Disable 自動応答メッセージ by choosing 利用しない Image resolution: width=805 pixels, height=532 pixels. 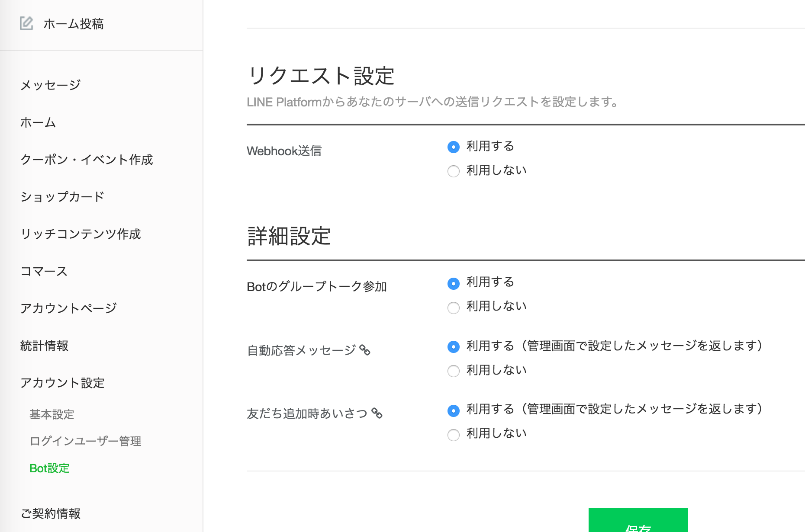click(453, 371)
